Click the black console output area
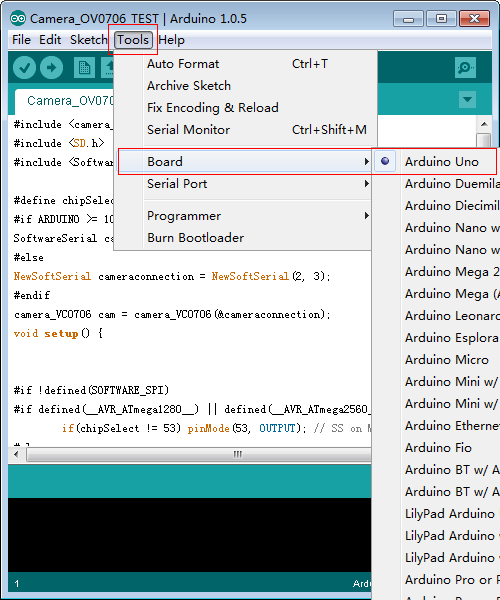Viewport: 500px width, 600px height. [189, 535]
